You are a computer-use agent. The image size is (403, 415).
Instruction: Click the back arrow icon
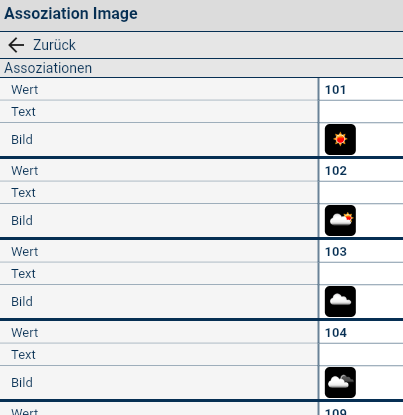tap(16, 45)
